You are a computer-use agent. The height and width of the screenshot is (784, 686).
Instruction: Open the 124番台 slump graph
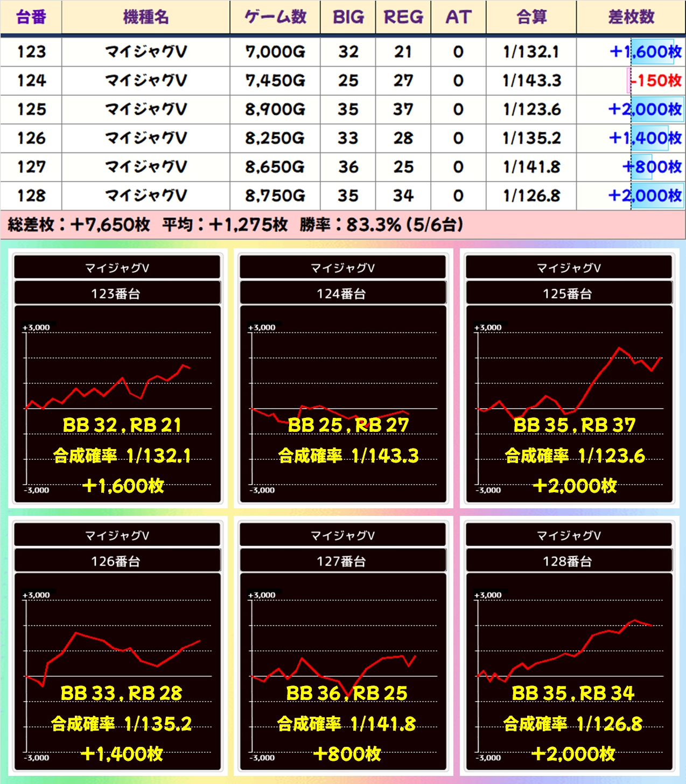pos(343,404)
